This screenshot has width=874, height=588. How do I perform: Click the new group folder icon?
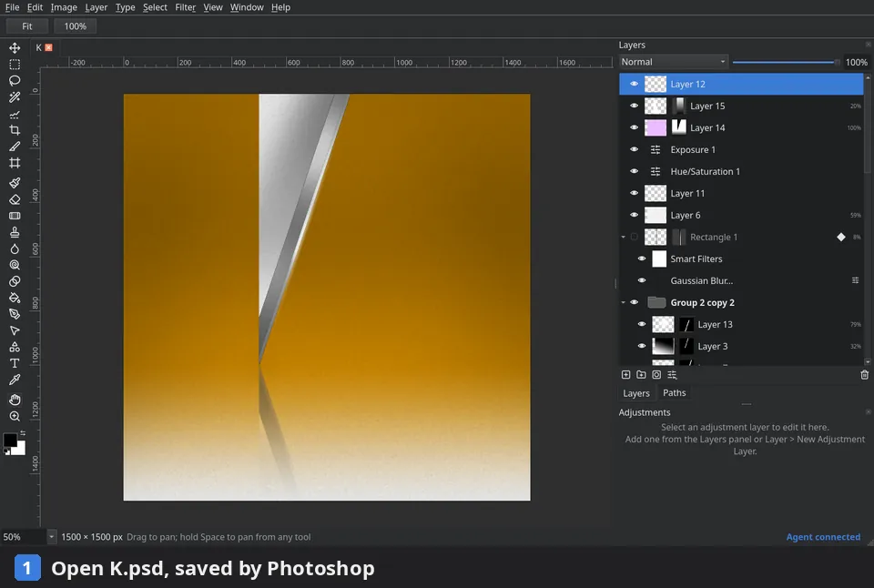(641, 374)
